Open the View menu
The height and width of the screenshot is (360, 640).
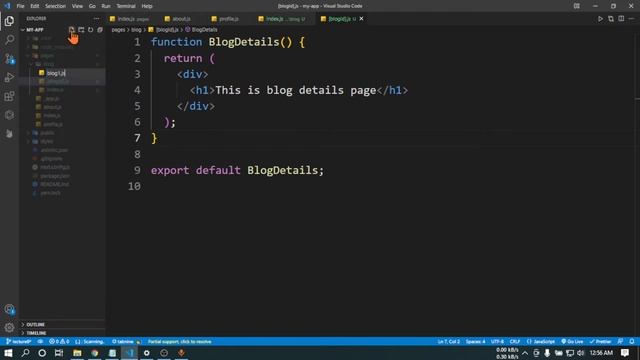tap(77, 6)
